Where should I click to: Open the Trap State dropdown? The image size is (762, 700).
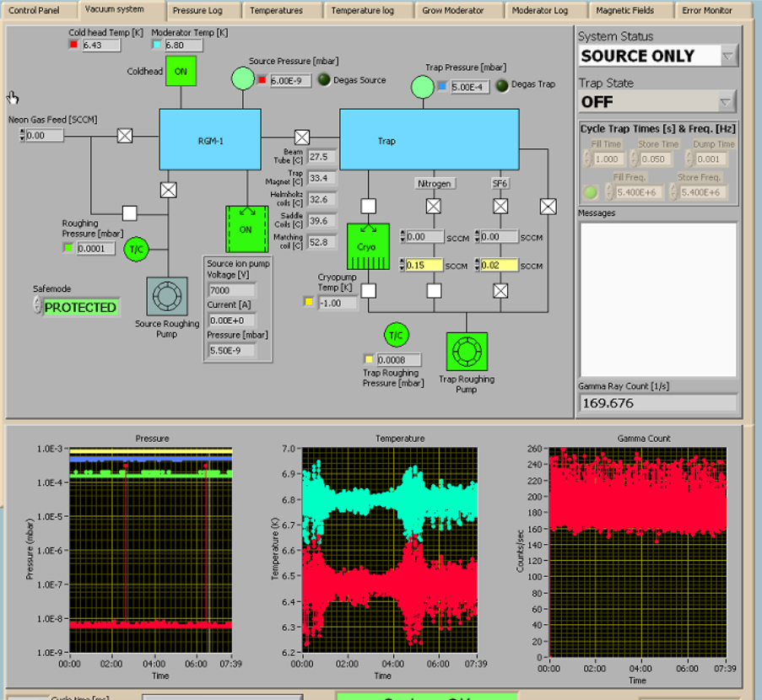click(x=727, y=102)
